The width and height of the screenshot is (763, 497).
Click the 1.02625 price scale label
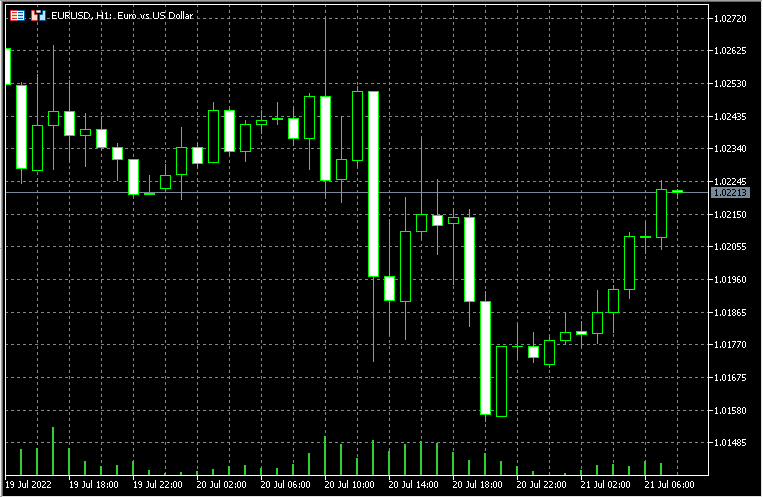(x=730, y=51)
